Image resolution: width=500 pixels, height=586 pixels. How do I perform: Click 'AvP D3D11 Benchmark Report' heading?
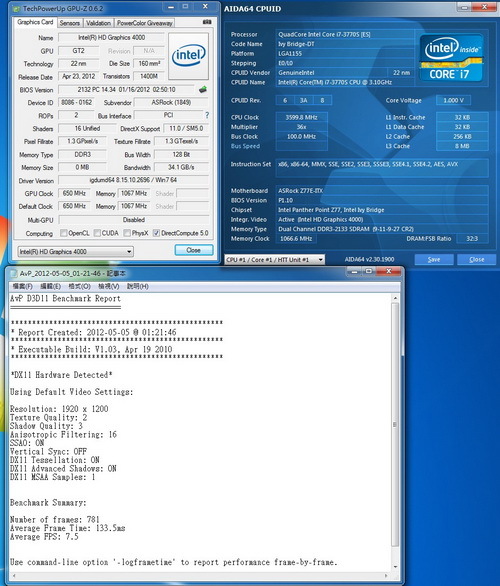[65, 299]
